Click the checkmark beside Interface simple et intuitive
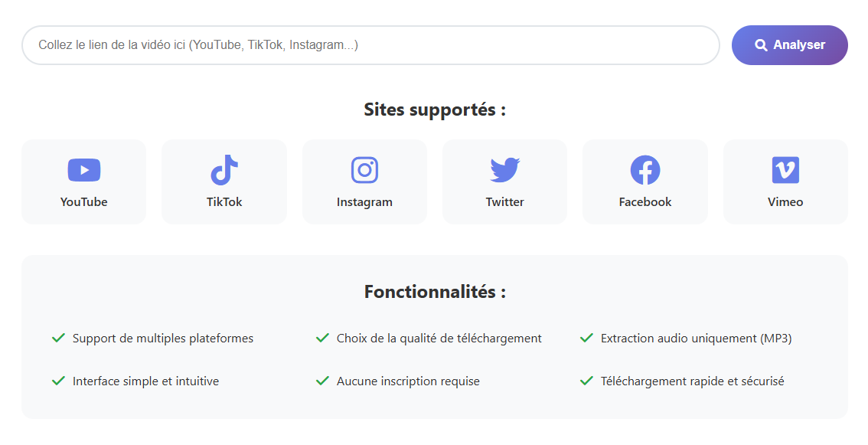Viewport: 868px width, 445px height. [x=57, y=381]
